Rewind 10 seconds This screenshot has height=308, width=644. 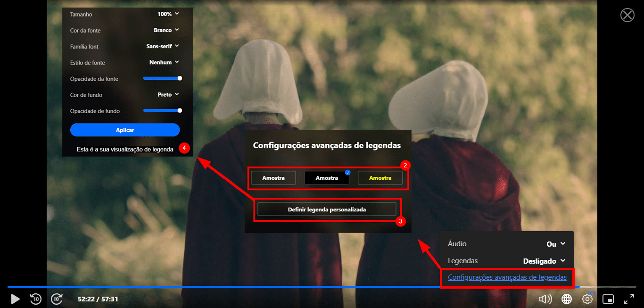point(36,299)
